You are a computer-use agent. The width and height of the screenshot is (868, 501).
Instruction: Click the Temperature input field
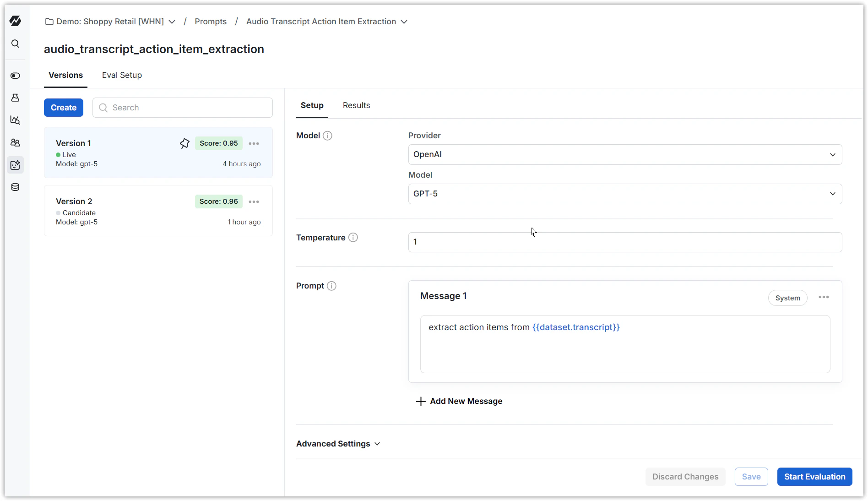coord(625,242)
